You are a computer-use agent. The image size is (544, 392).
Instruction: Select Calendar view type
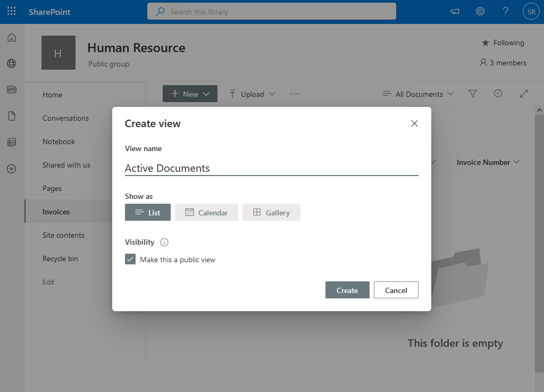pos(206,212)
